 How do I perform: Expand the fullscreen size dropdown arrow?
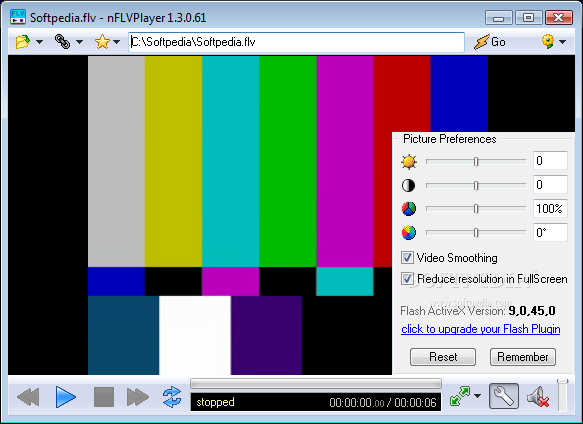coord(477,396)
